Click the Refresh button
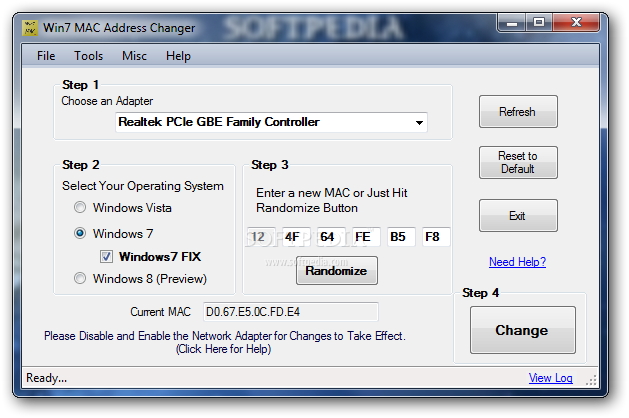 coord(518,112)
